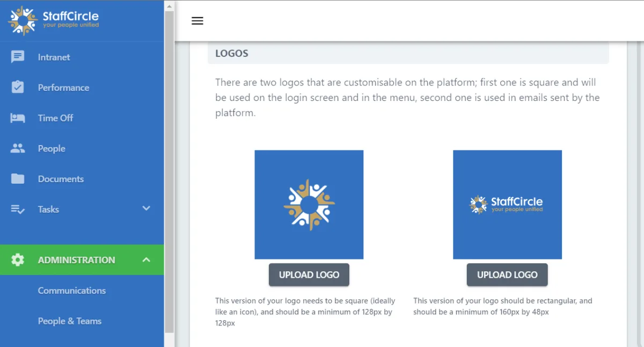The width and height of the screenshot is (644, 347).
Task: Go to the Performance section
Action: (82, 88)
